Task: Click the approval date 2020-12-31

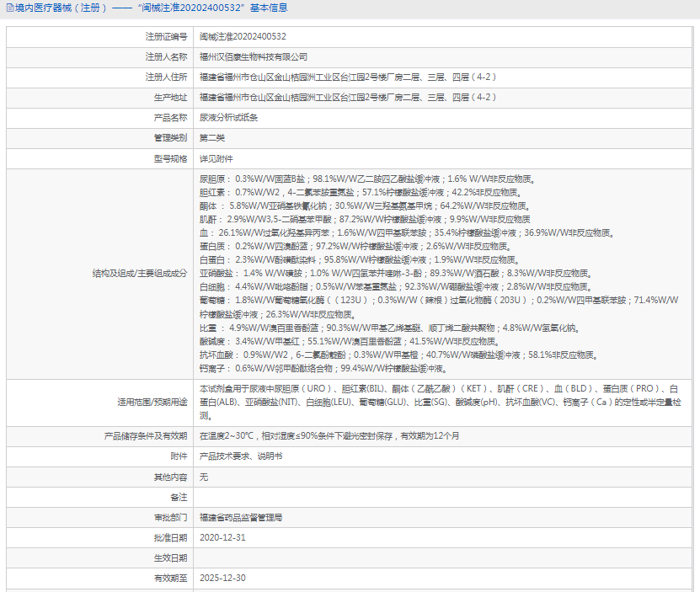Action: 222,537
